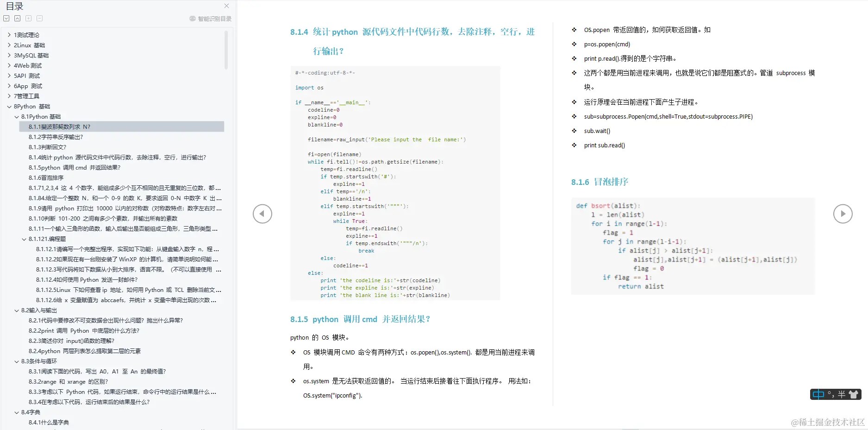Open the IME skin shirt icon
Image resolution: width=868 pixels, height=430 pixels.
(x=854, y=394)
